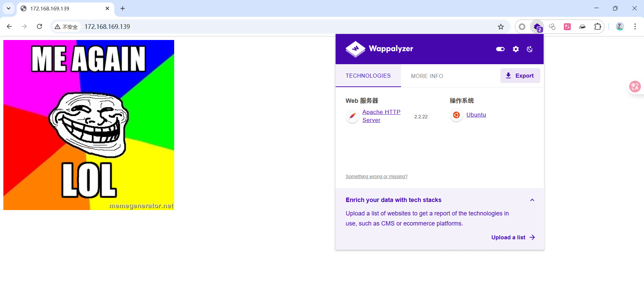Viewport: 644px width, 285px height.
Task: Switch Wappalyzer to dark mode
Action: pyautogui.click(x=530, y=49)
